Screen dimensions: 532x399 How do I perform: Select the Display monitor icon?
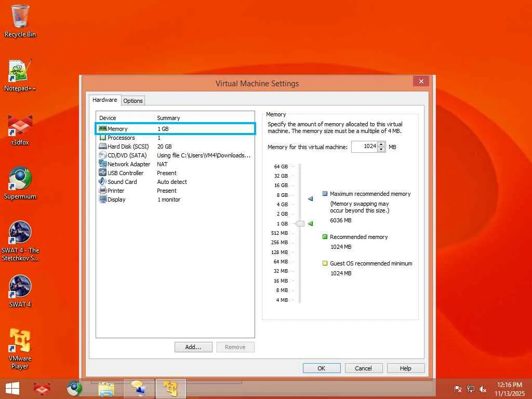(102, 199)
